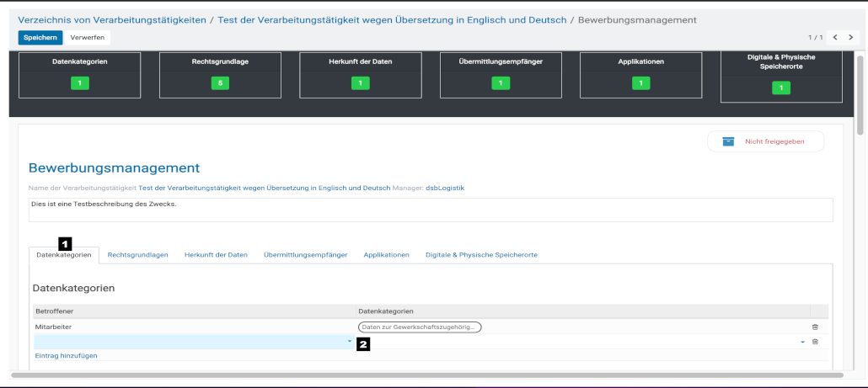Open the Herkunft der Daten tab
This screenshot has height=388, width=868.
pyautogui.click(x=216, y=255)
